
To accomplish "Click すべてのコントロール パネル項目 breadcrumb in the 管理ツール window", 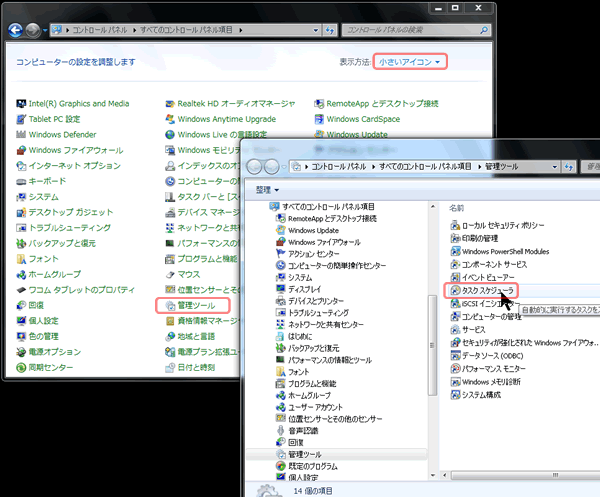I will click(425, 166).
